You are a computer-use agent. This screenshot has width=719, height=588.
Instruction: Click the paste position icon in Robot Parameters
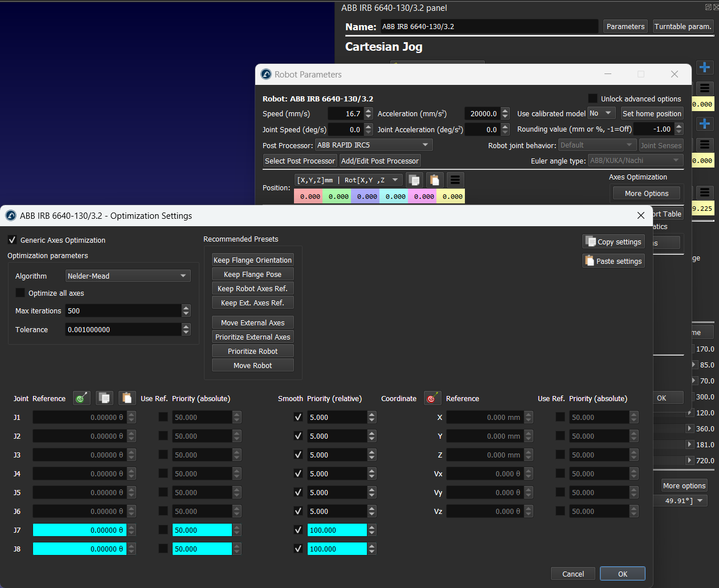point(435,180)
